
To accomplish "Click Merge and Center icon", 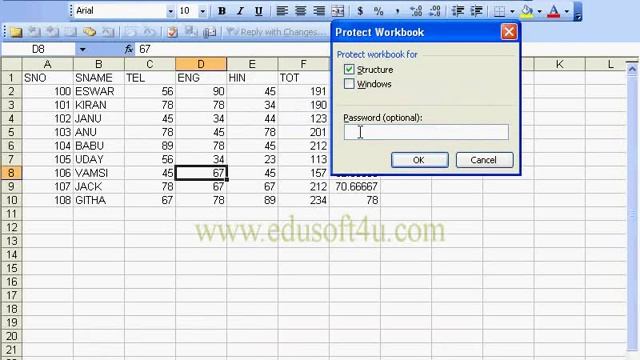I will pyautogui.click(x=338, y=11).
